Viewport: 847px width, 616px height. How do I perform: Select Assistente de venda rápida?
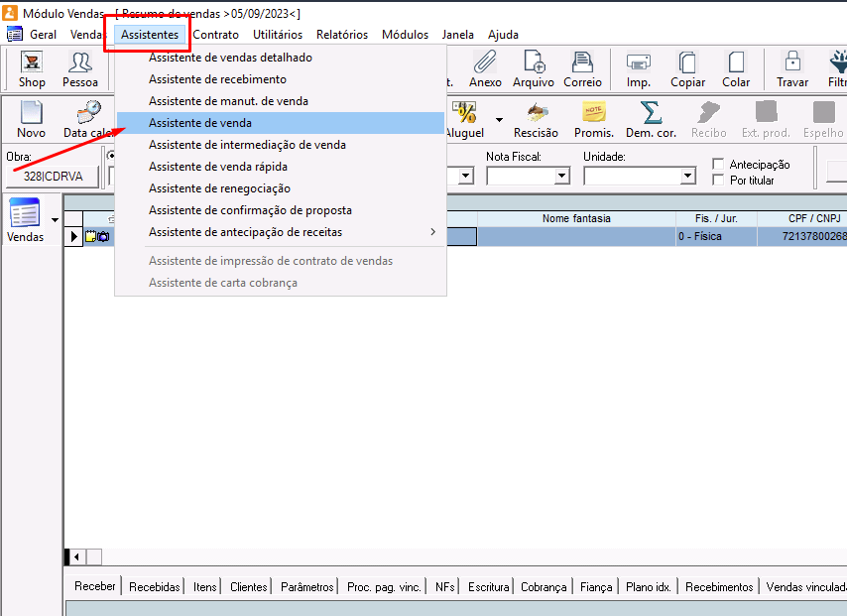coord(281,167)
